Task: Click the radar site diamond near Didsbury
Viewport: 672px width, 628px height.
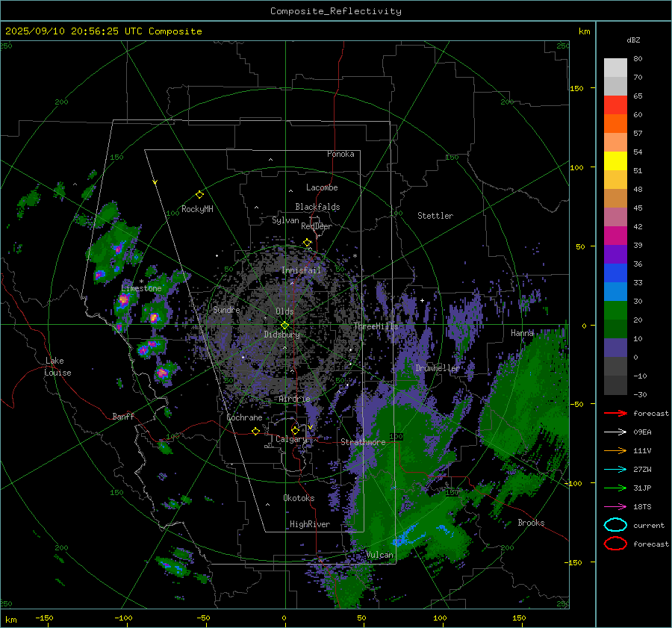Action: pyautogui.click(x=284, y=326)
